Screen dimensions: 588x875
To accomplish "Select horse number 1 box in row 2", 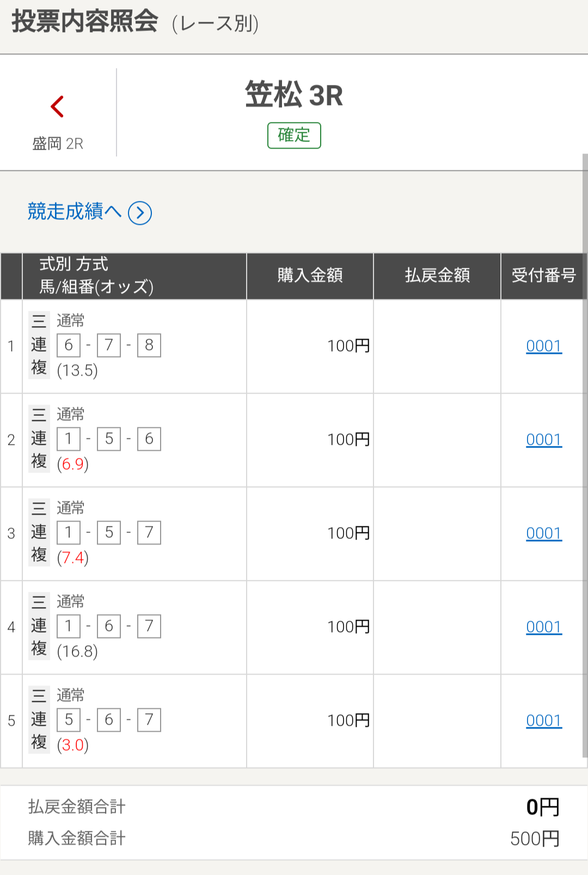I will coord(69,439).
